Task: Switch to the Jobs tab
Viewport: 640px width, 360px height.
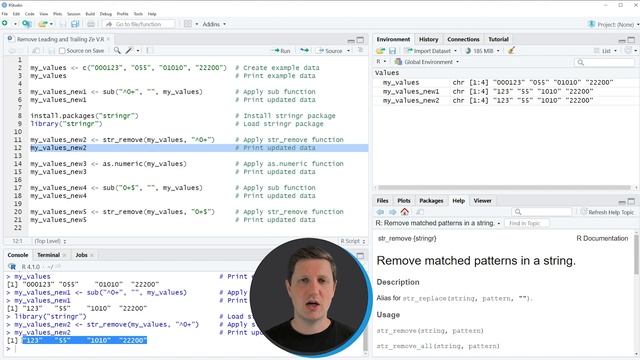Action: [81, 255]
